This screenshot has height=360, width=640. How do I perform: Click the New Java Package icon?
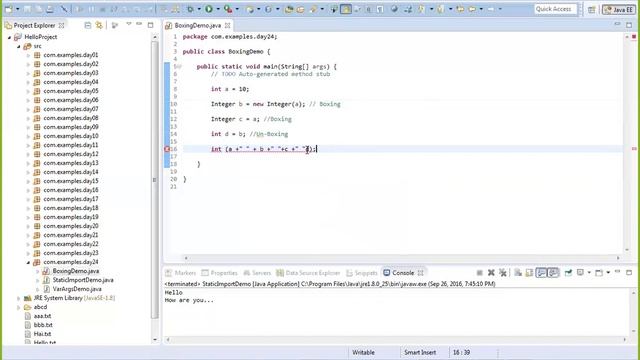(250, 9)
